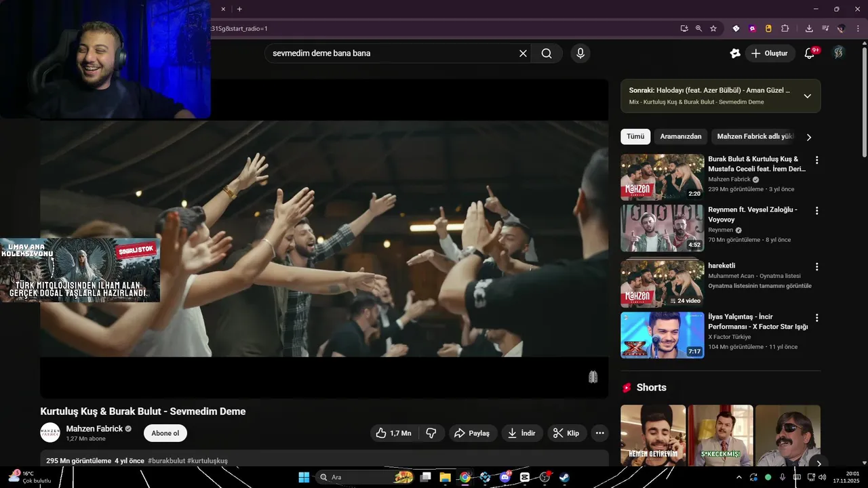Select the Mahzen Fabrick adlı filter chip

755,136
